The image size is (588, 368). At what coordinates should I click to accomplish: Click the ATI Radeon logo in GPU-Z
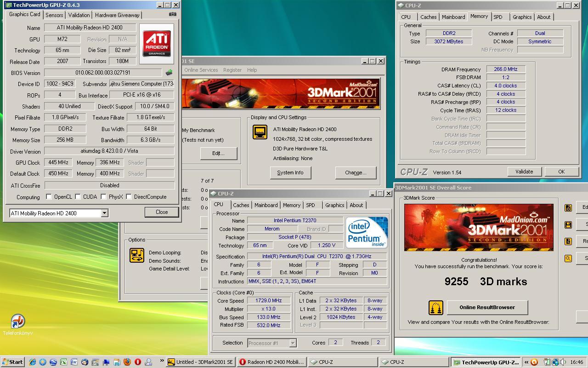(x=157, y=44)
